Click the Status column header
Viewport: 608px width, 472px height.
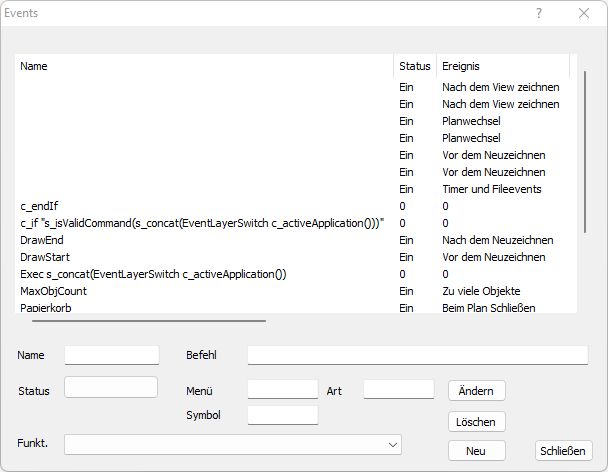point(415,66)
